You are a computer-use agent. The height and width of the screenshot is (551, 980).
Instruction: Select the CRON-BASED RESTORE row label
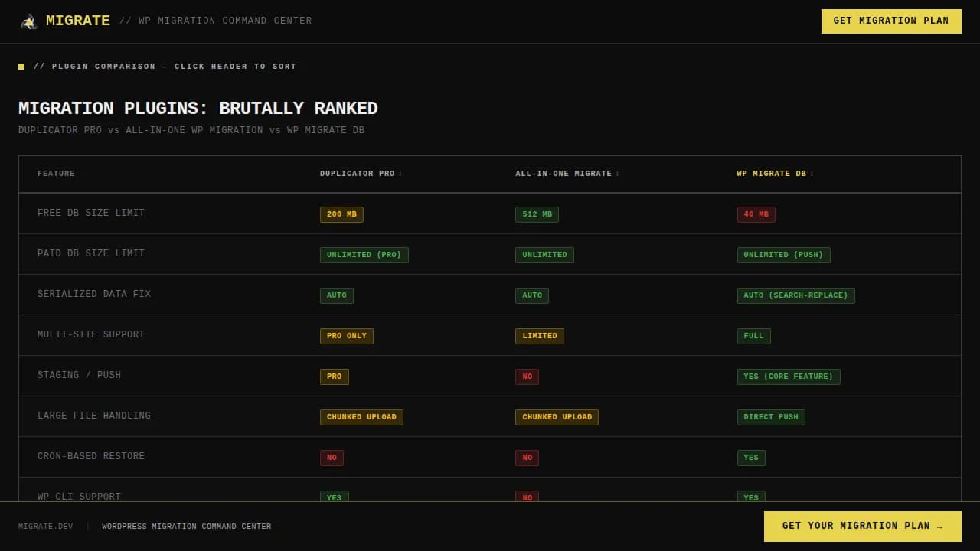pos(91,456)
